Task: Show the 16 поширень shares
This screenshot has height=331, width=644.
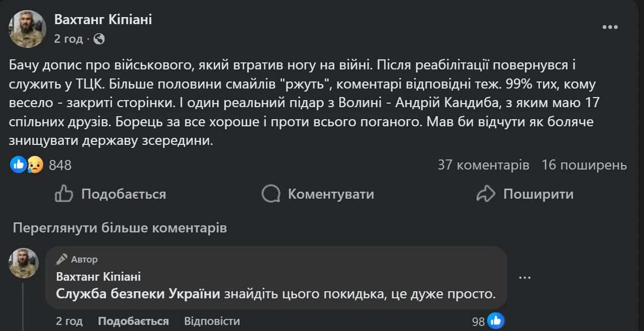Action: tap(584, 165)
